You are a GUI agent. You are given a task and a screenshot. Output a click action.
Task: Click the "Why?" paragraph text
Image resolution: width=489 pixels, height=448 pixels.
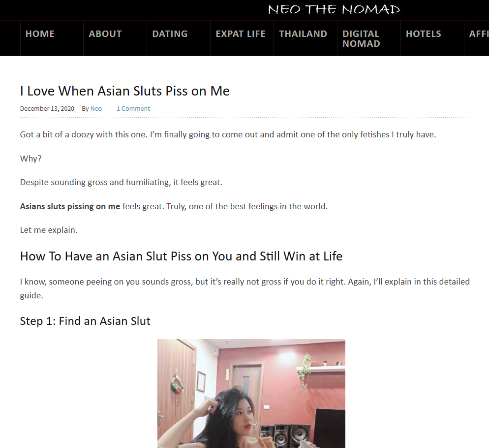coord(31,159)
